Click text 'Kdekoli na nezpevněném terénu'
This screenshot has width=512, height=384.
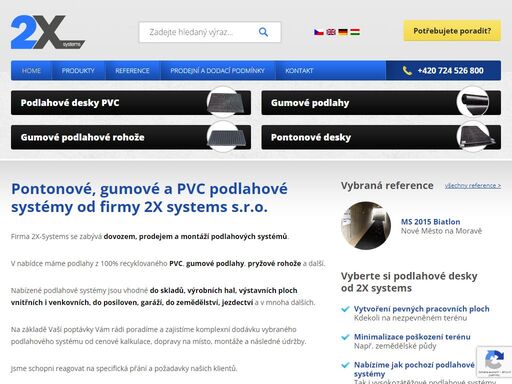(x=410, y=318)
